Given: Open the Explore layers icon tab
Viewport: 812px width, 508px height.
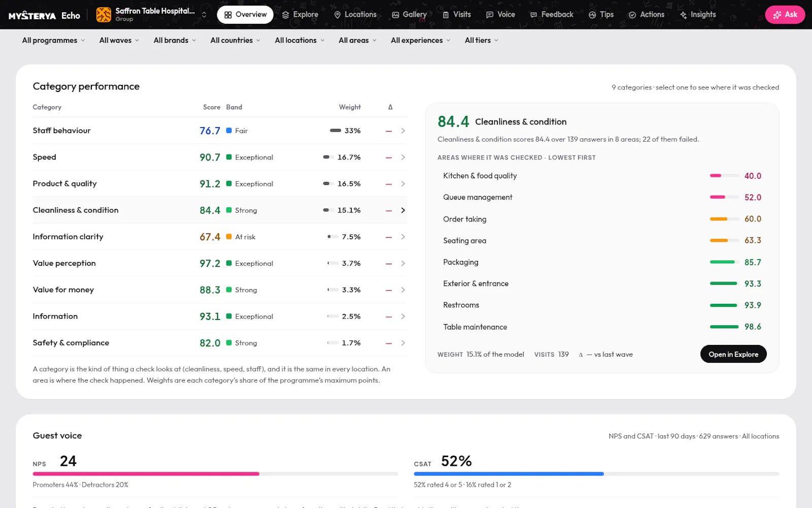Looking at the screenshot, I should coord(286,15).
